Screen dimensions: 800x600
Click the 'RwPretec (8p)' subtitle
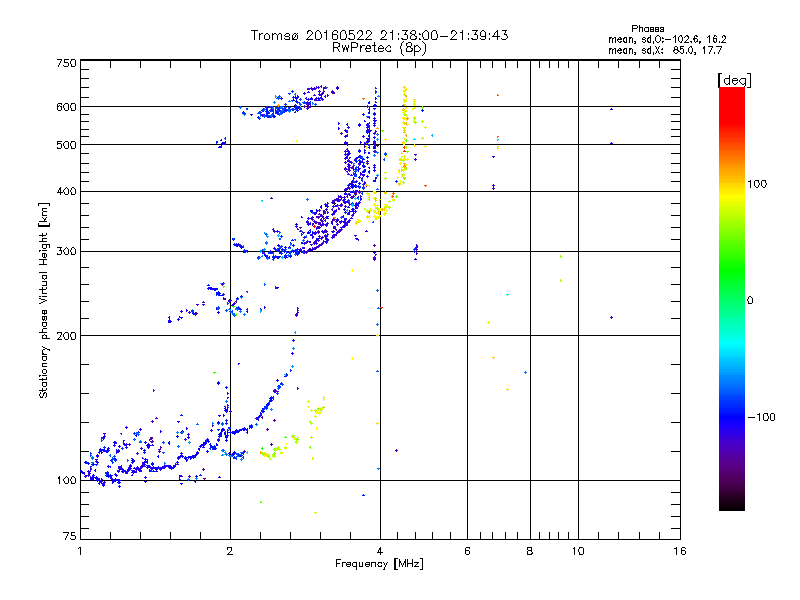(x=379, y=48)
